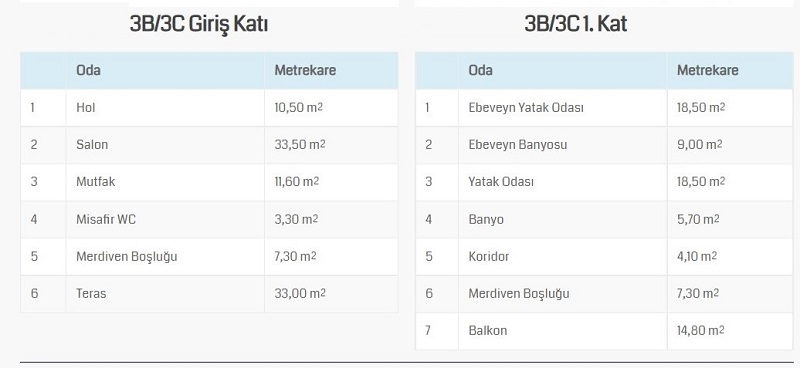Select the Metrekare header in Giriş Katı table

click(x=305, y=70)
